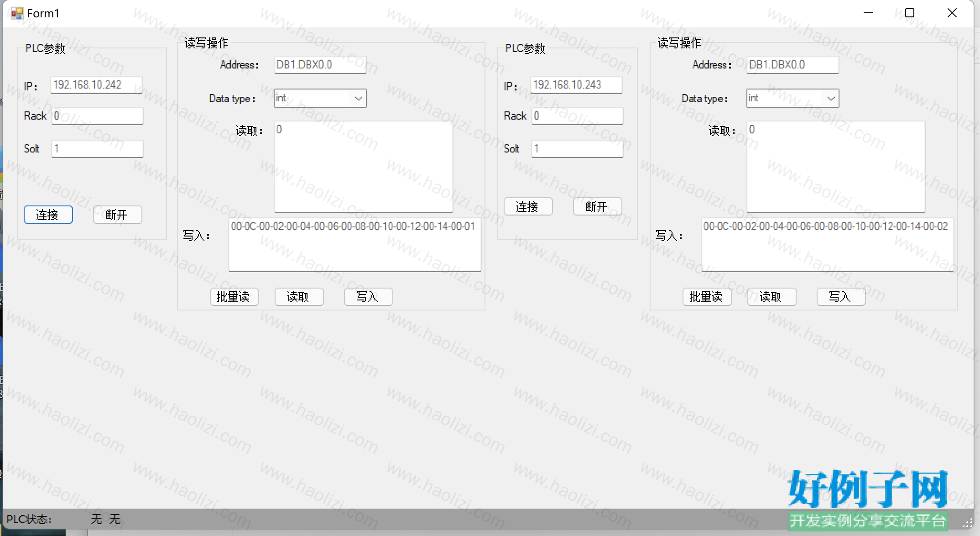Screen dimensions: 980x536
Task: Focus the Solt field of the second PLC
Action: point(577,149)
